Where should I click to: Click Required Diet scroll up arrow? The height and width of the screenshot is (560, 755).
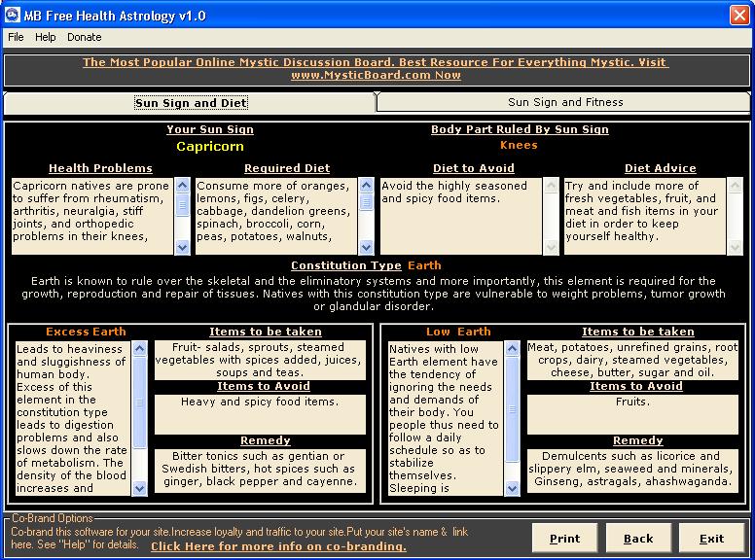point(367,186)
